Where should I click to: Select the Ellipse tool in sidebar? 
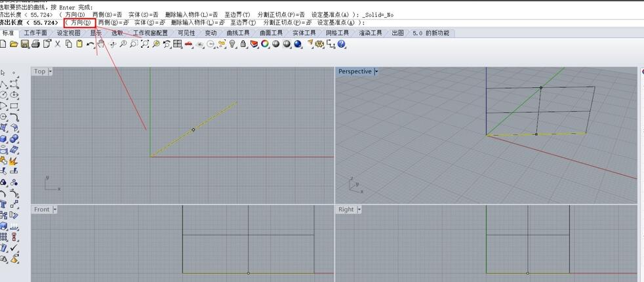tap(14, 95)
